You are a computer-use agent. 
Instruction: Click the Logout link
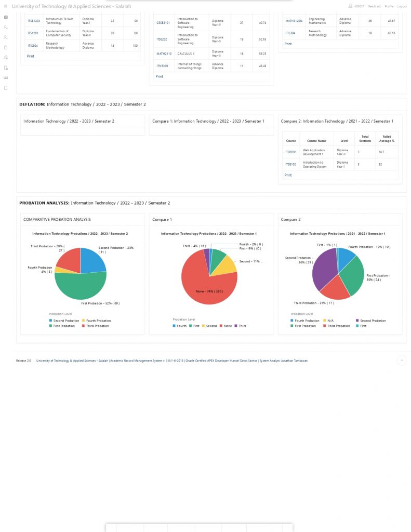click(402, 6)
